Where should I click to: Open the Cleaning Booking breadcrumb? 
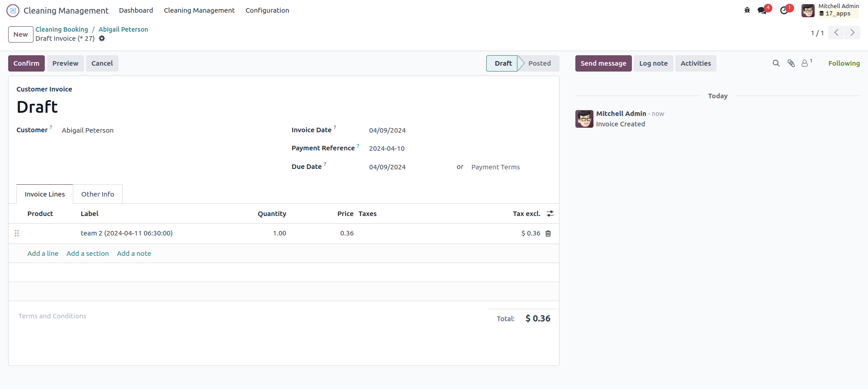tap(62, 29)
